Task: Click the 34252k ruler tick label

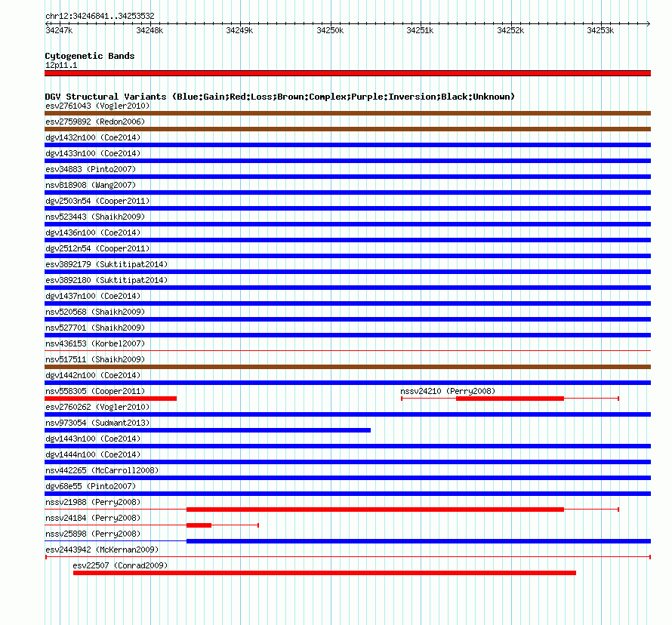Action: [510, 30]
